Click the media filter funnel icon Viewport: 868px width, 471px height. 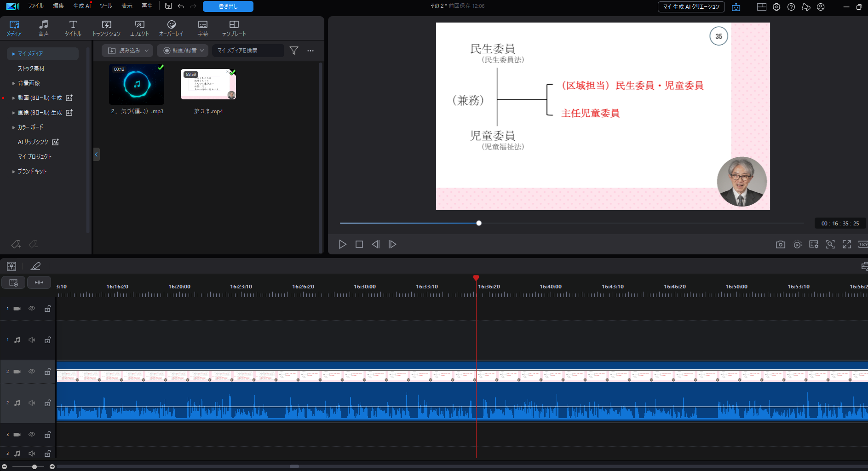(x=294, y=51)
